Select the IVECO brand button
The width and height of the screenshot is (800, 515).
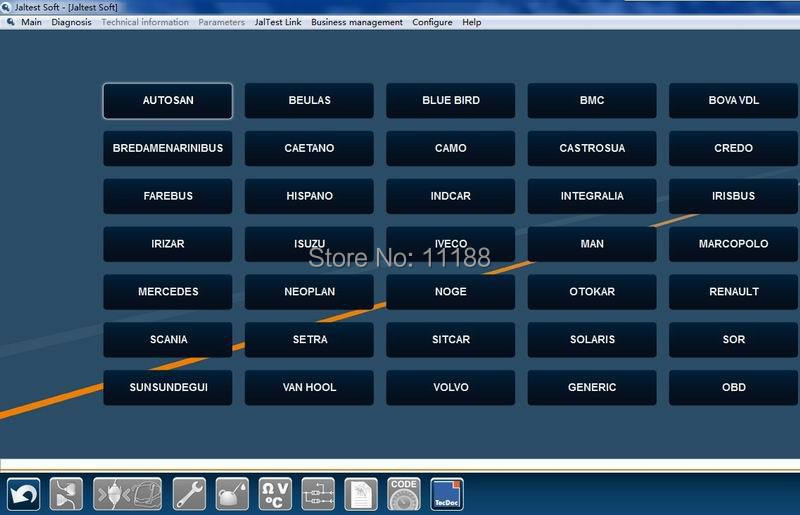coord(451,244)
